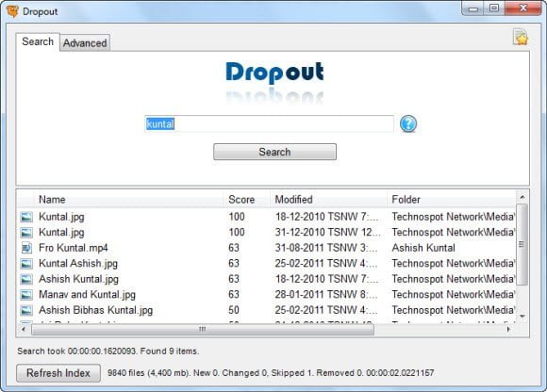
Task: Switch to the Search tab
Action: [38, 41]
